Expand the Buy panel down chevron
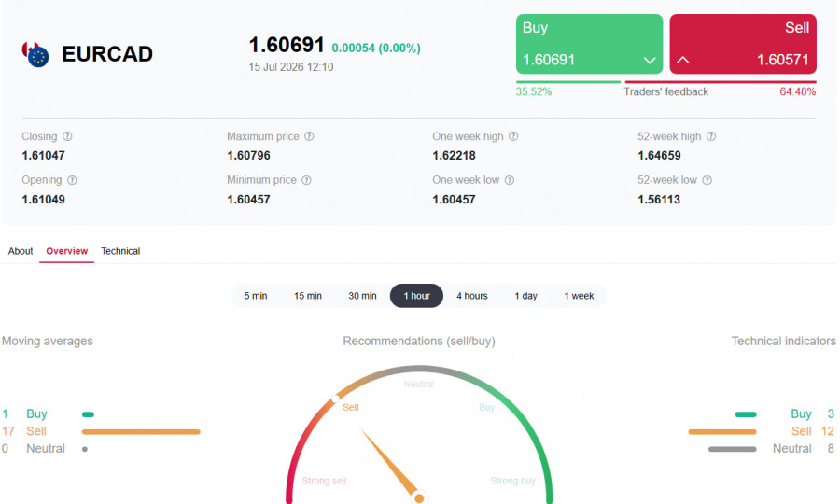Screen dimensions: 840x504 point(650,60)
